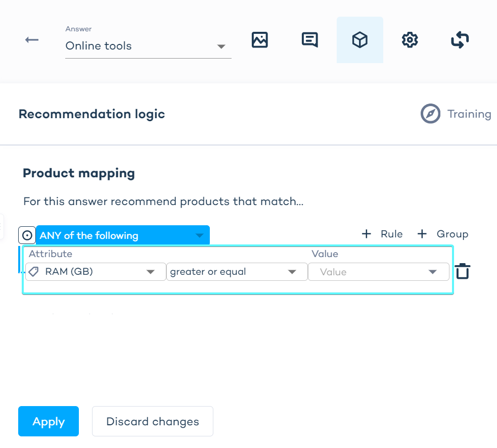Open the image settings tab icon

(x=259, y=40)
